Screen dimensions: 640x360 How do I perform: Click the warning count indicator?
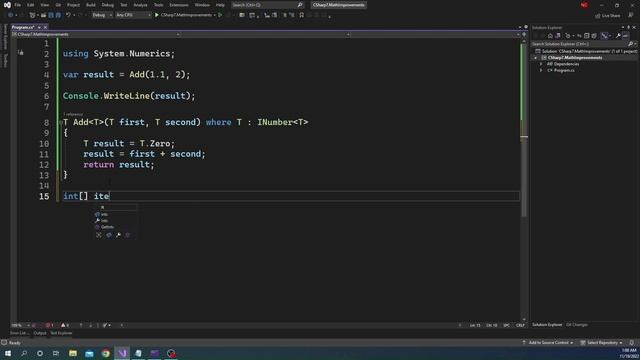click(65, 325)
